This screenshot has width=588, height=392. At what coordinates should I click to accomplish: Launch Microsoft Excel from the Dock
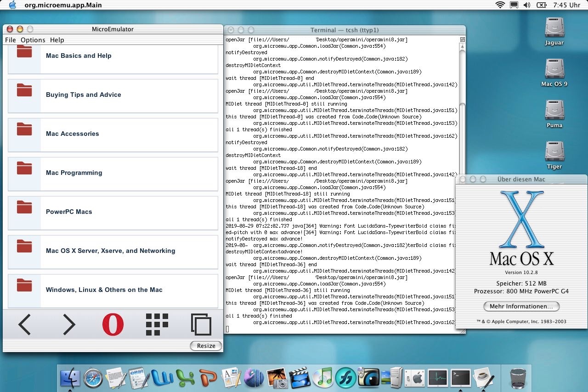click(x=185, y=378)
